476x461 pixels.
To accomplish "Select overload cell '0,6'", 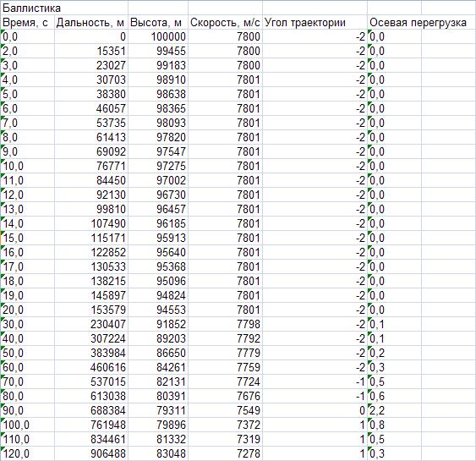I will 394,397.
